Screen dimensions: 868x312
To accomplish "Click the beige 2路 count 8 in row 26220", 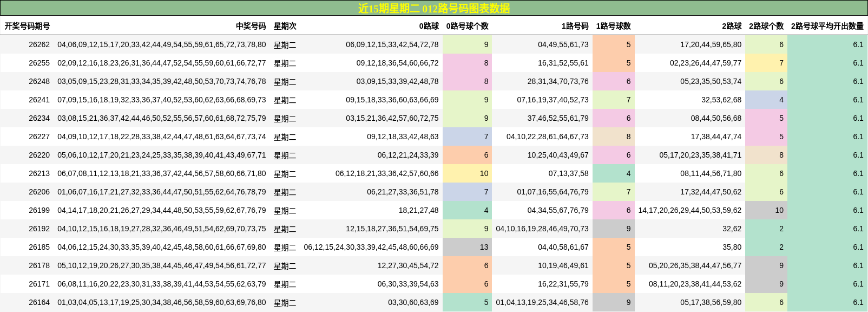I will 766,155.
